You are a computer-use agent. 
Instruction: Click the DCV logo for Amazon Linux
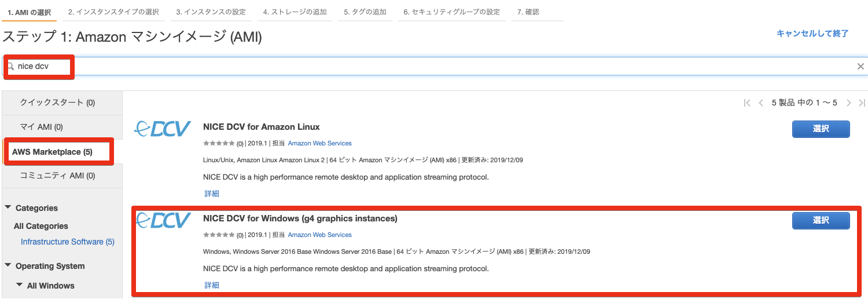(x=163, y=128)
